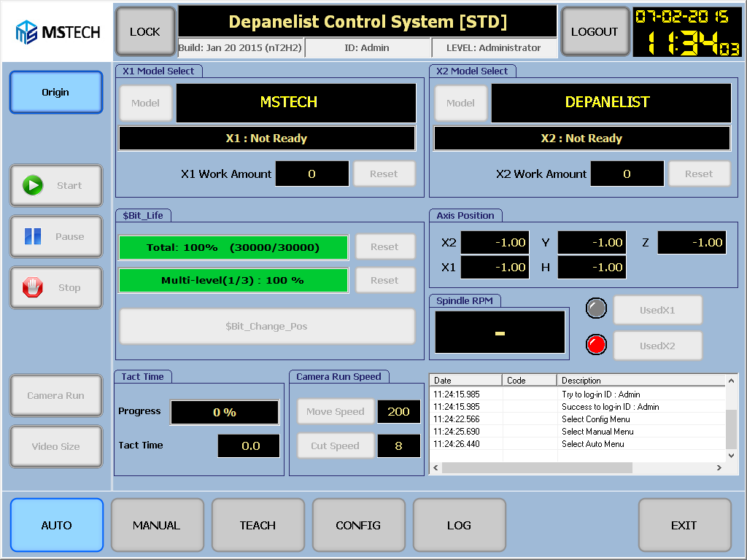Click the log's vertical scrollbar thumb

click(731, 429)
